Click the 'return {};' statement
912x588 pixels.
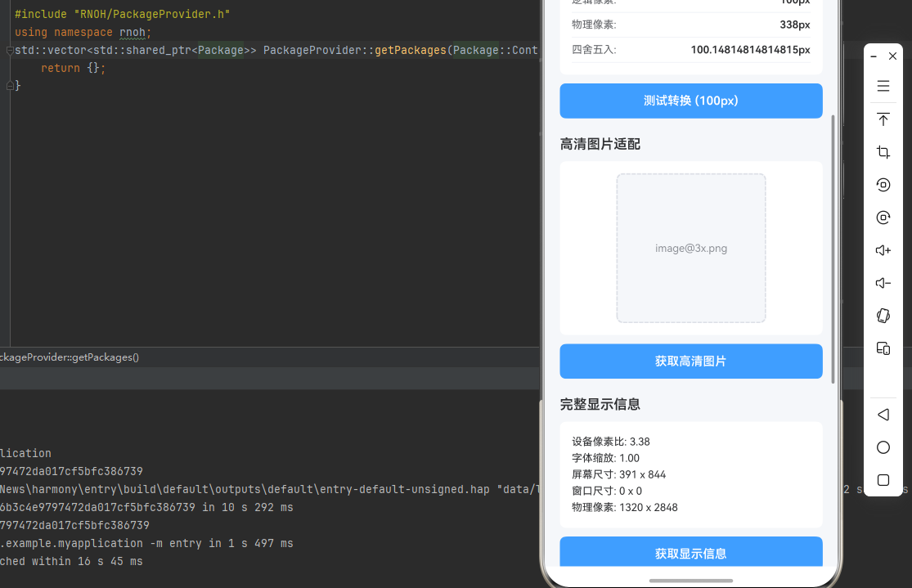(74, 68)
